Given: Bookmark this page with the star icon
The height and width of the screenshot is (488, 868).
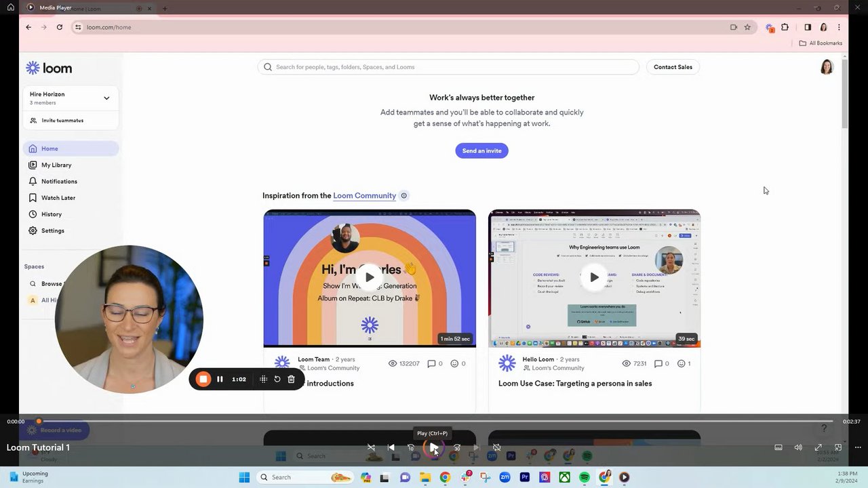Looking at the screenshot, I should [x=747, y=27].
